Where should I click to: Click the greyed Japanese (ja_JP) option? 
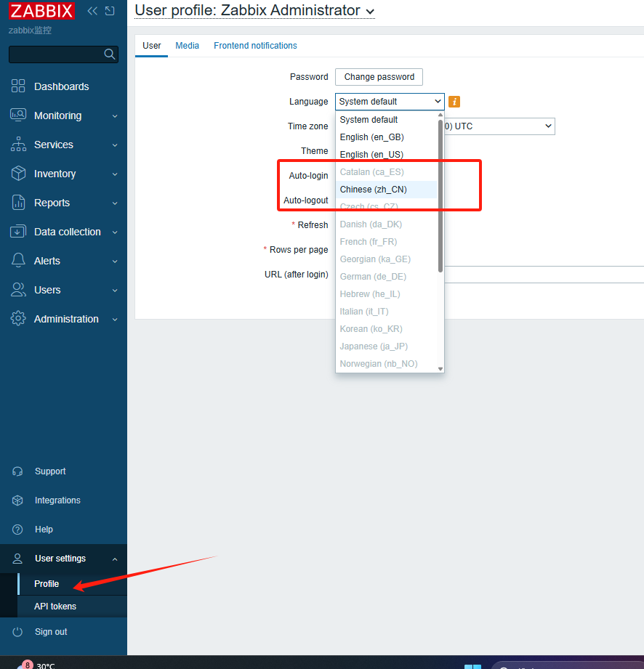pyautogui.click(x=387, y=346)
